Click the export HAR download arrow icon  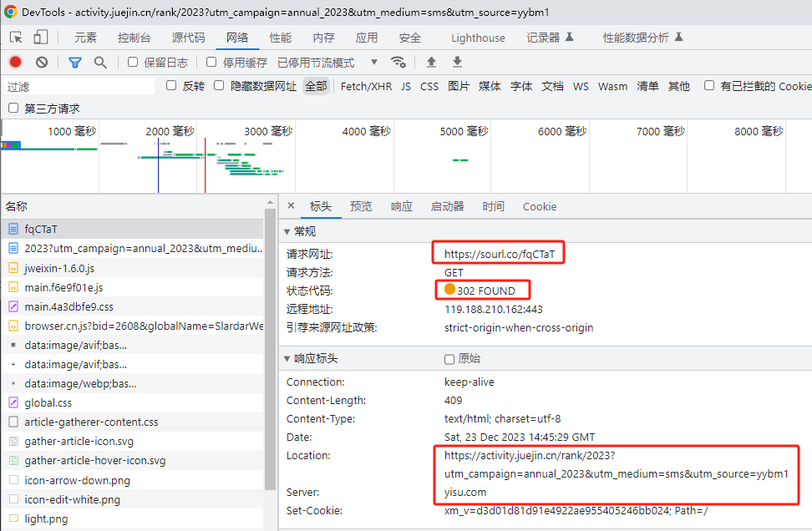click(x=457, y=62)
